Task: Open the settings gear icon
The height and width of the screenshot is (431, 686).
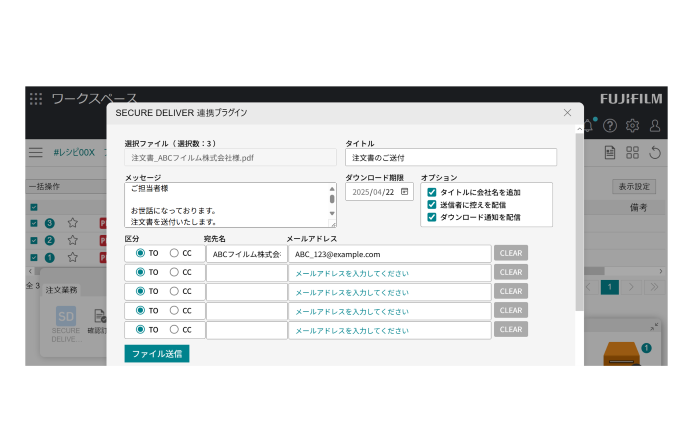Action: click(632, 126)
